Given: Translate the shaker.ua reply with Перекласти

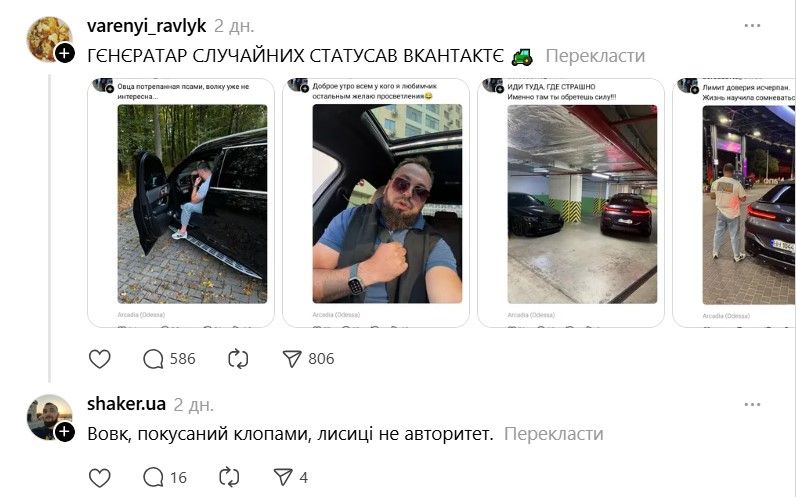Looking at the screenshot, I should (553, 434).
